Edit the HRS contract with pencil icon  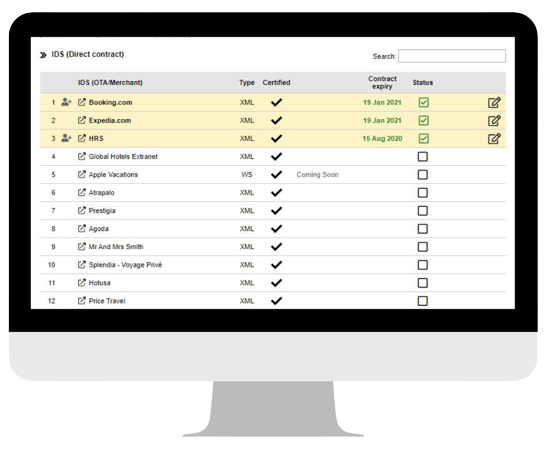(494, 139)
